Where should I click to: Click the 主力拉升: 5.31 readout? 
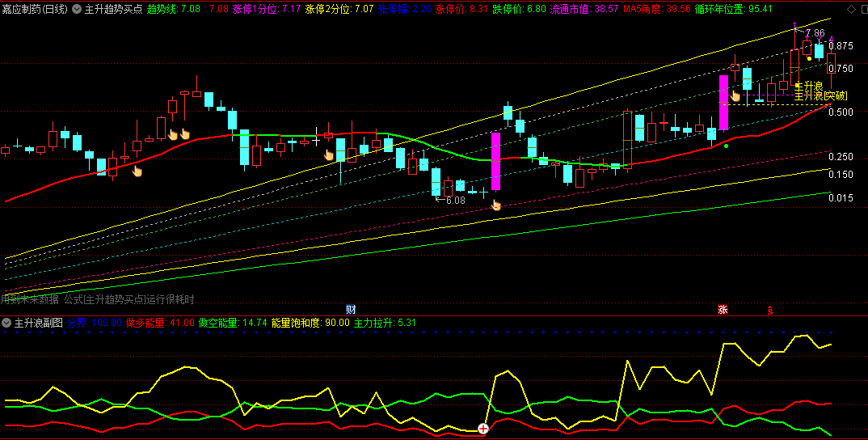pyautogui.click(x=385, y=323)
